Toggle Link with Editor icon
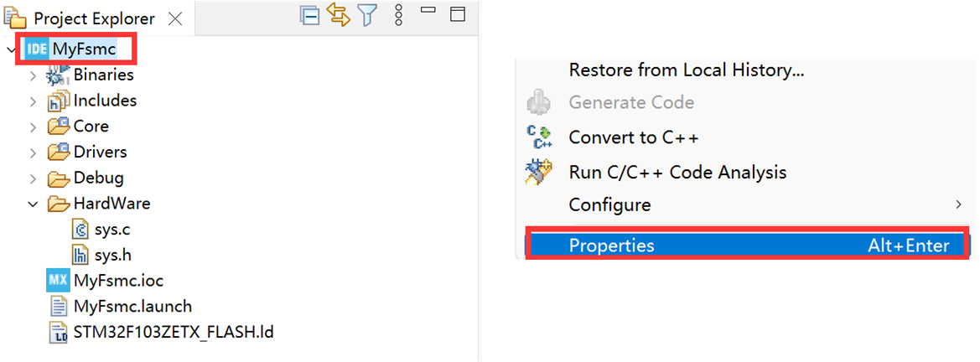 pos(339,15)
